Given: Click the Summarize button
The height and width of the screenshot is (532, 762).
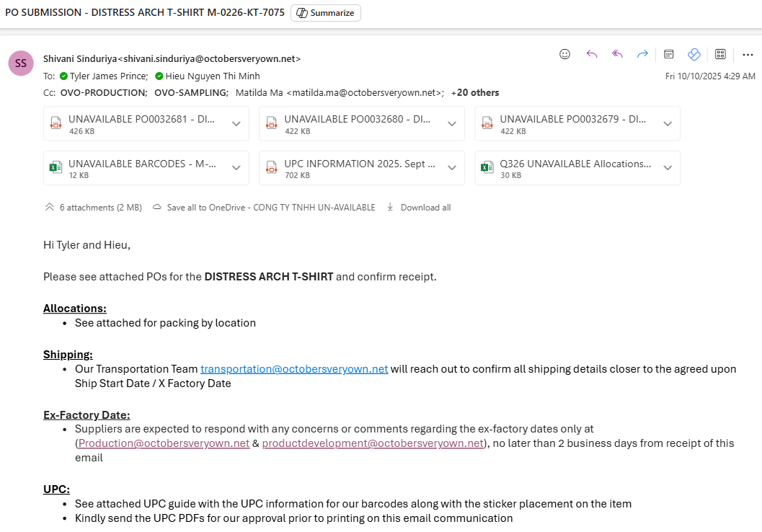Looking at the screenshot, I should (326, 13).
